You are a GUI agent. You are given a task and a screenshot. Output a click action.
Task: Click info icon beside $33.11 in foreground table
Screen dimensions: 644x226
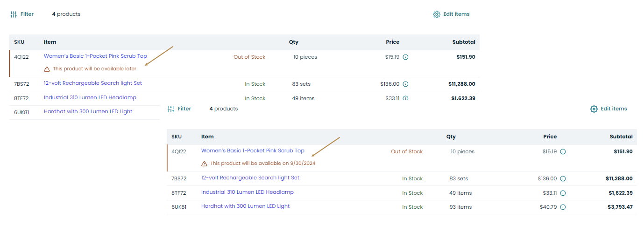pyautogui.click(x=563, y=193)
